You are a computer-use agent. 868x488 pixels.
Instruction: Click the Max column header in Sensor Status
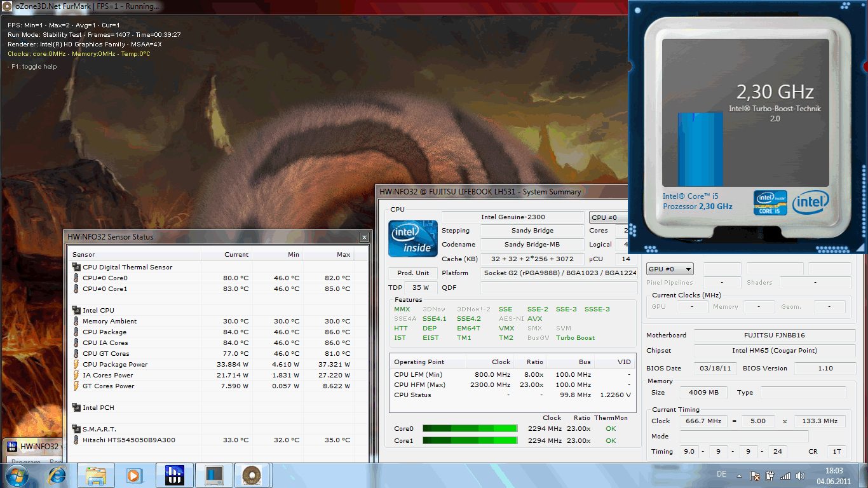pos(329,254)
